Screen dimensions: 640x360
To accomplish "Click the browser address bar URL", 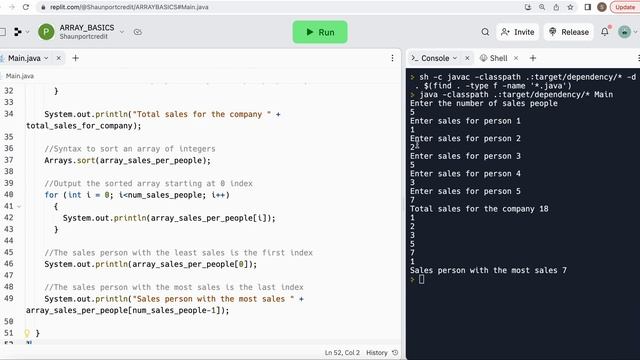I will tap(129, 7).
